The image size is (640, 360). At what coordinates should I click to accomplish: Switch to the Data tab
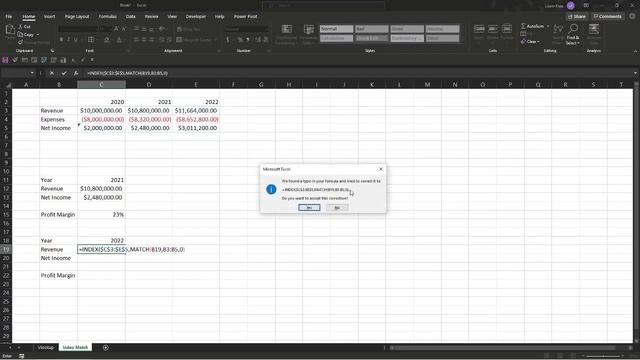[131, 16]
